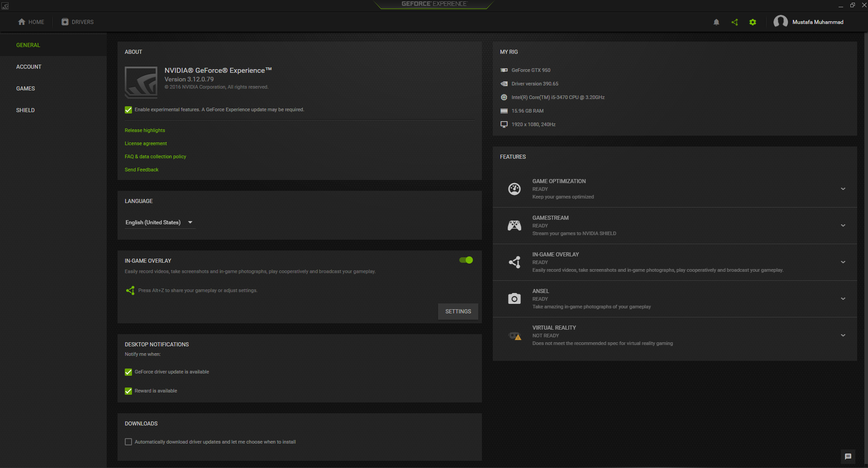Switch to the Drivers tab

tap(78, 22)
